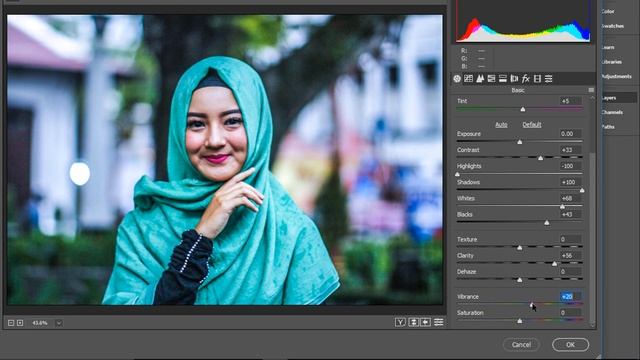Click the Dehaze slider handle

(520, 280)
